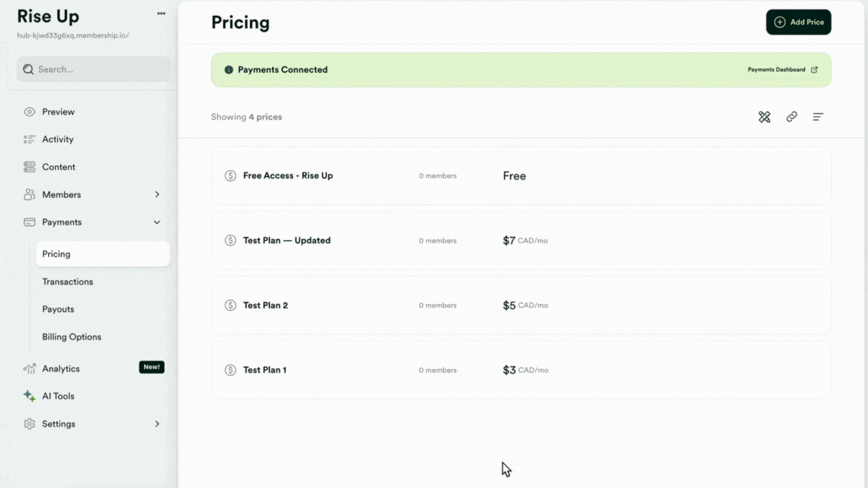This screenshot has width=868, height=488.
Task: Open the filter icon on the pricing toolbar
Action: pyautogui.click(x=818, y=117)
